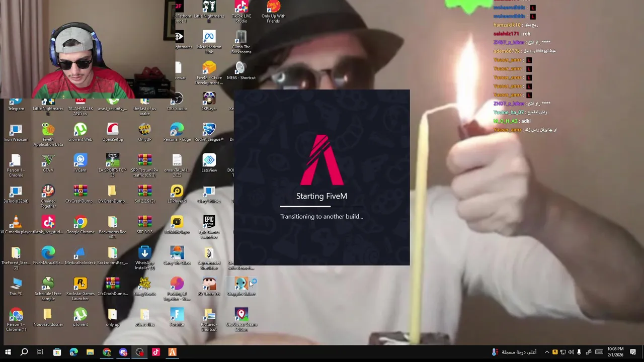Open the Sol 2.2.9 (3) archive
This screenshot has height=362, width=644.
pyautogui.click(x=145, y=194)
